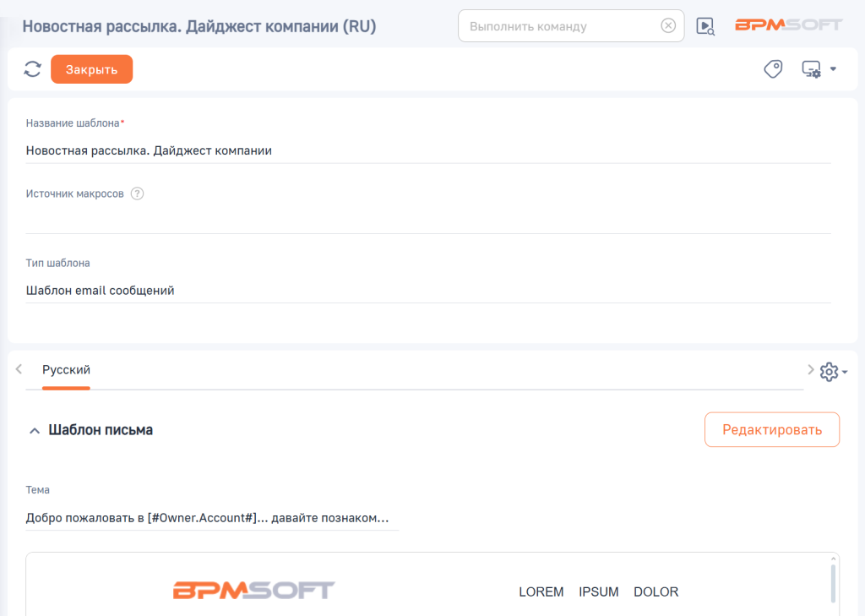Viewport: 865px width, 616px height.
Task: Click the BPMSoft logo in the header
Action: 788,25
